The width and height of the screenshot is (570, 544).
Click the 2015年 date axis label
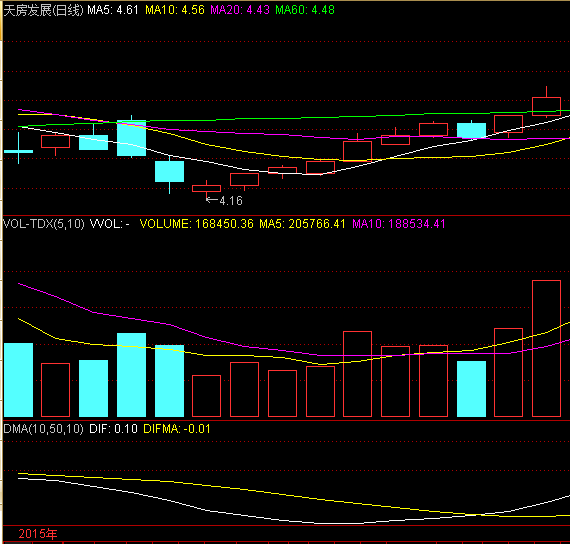[x=38, y=534]
